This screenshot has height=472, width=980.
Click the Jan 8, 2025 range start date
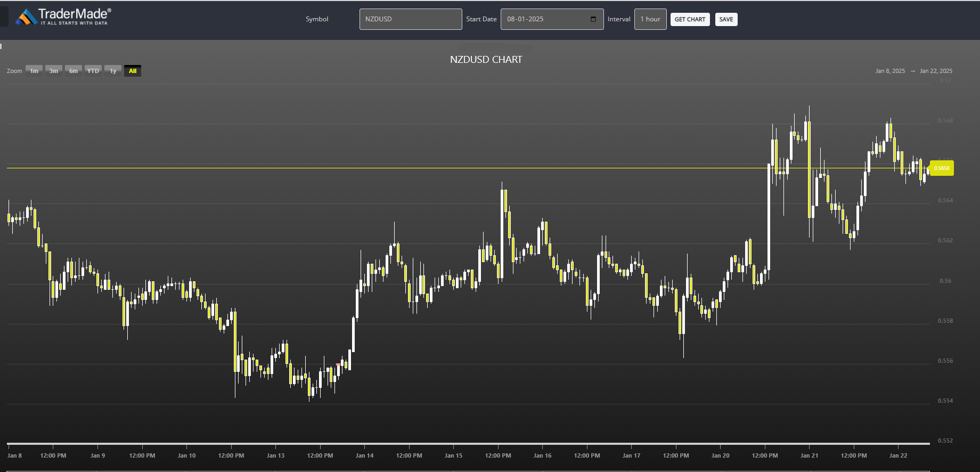[x=890, y=71]
